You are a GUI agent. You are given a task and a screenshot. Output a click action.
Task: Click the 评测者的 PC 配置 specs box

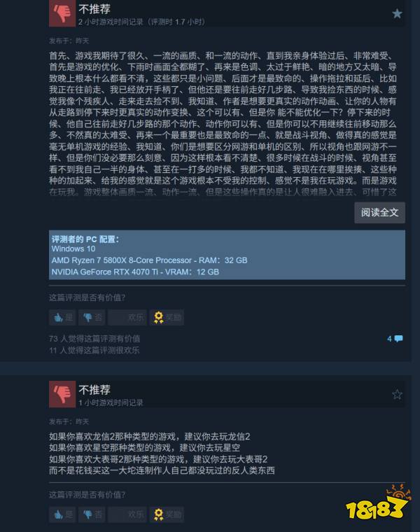[x=227, y=255]
